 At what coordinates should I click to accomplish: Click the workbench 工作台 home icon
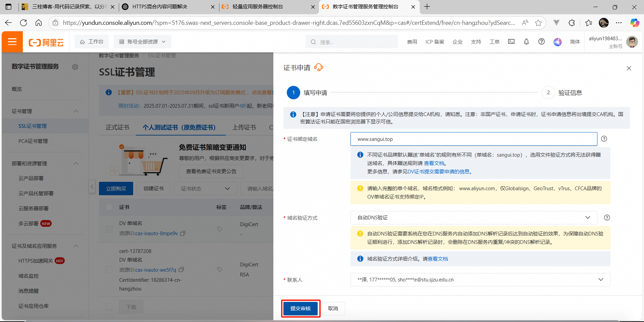click(91, 41)
